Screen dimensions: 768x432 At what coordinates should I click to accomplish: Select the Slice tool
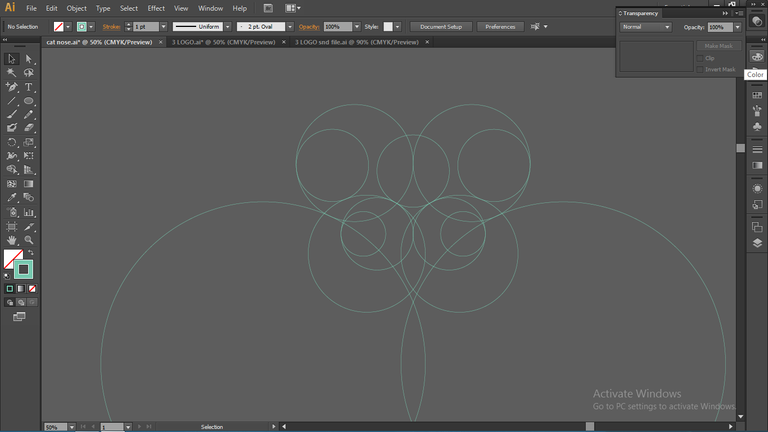(28, 227)
